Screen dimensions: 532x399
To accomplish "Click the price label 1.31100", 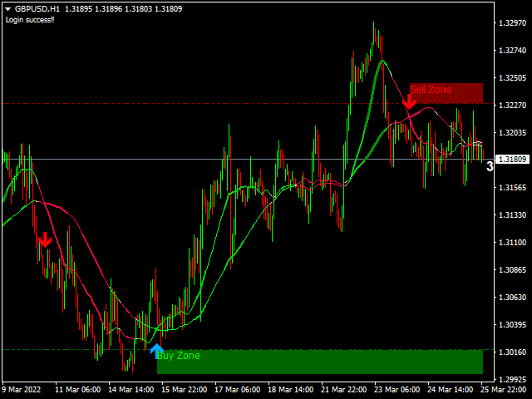I will [512, 243].
